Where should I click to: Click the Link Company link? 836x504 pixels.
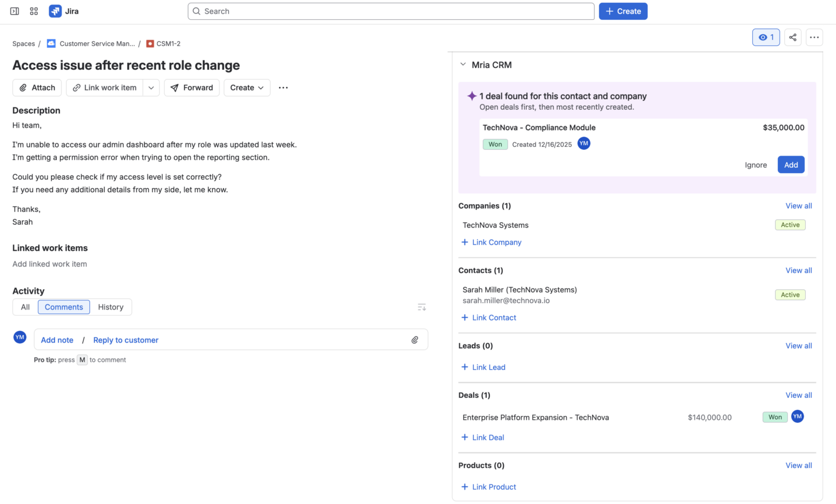click(491, 242)
